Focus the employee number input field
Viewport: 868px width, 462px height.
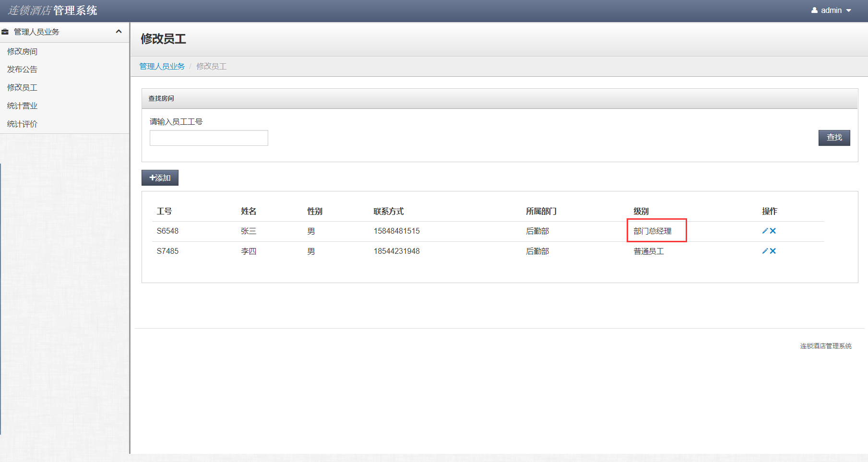(x=209, y=138)
